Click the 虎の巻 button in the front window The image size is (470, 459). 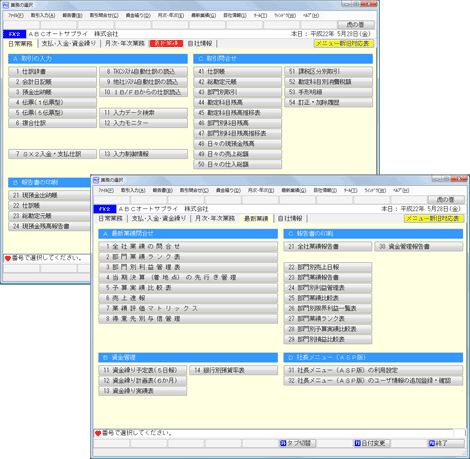[446, 200]
